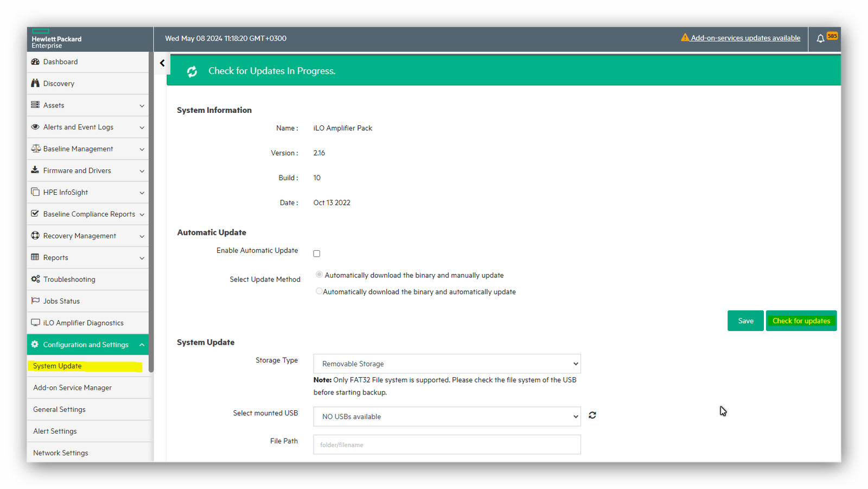Click the Dashboard gauge icon
The height and width of the screenshot is (489, 868).
point(35,61)
